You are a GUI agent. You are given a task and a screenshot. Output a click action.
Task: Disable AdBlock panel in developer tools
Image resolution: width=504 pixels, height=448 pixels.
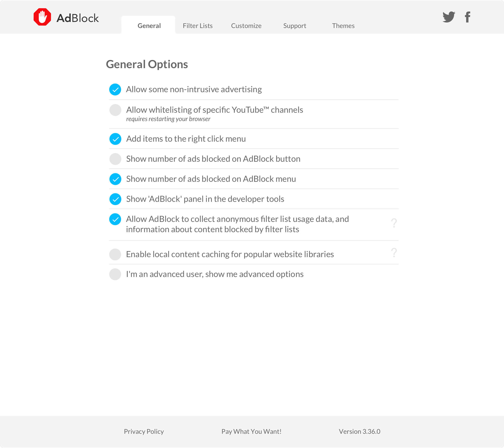115,199
